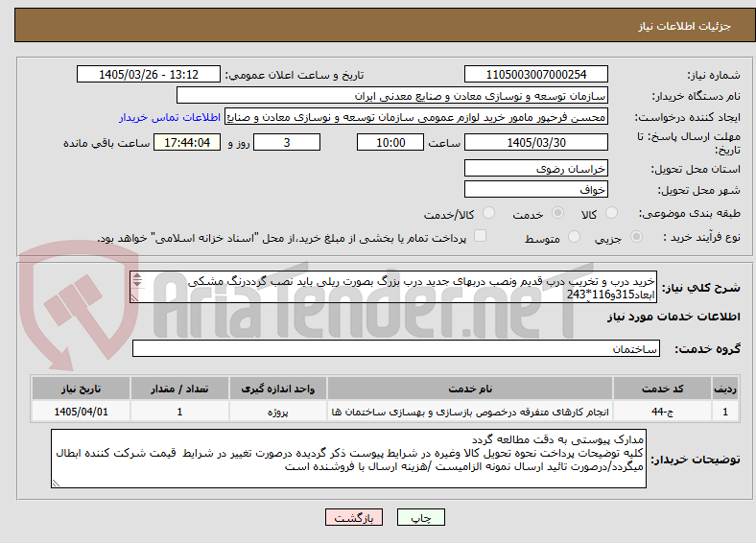Click the شماره نیاز field 1105003007000254

pos(535,74)
